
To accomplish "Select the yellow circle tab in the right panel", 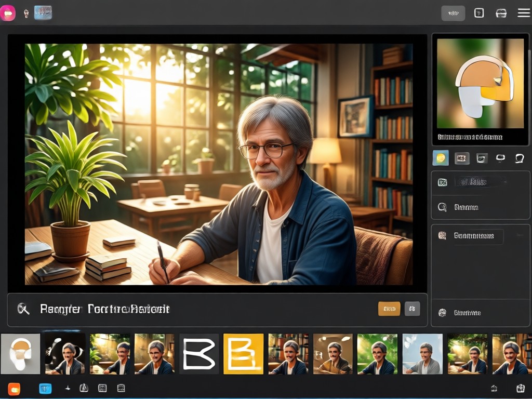I will click(x=441, y=158).
